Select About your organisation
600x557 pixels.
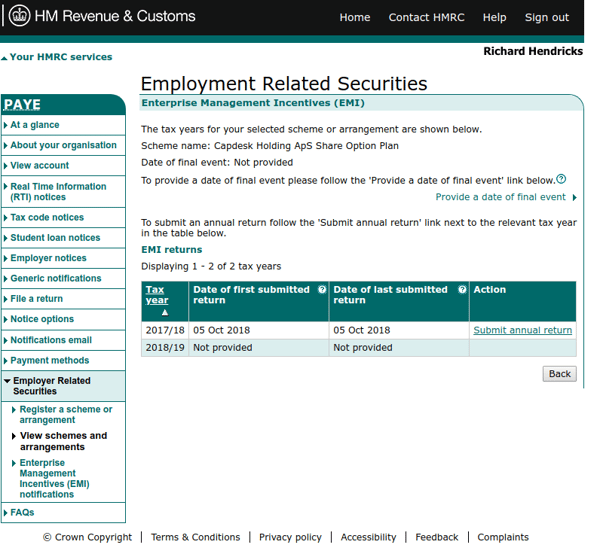tap(64, 145)
